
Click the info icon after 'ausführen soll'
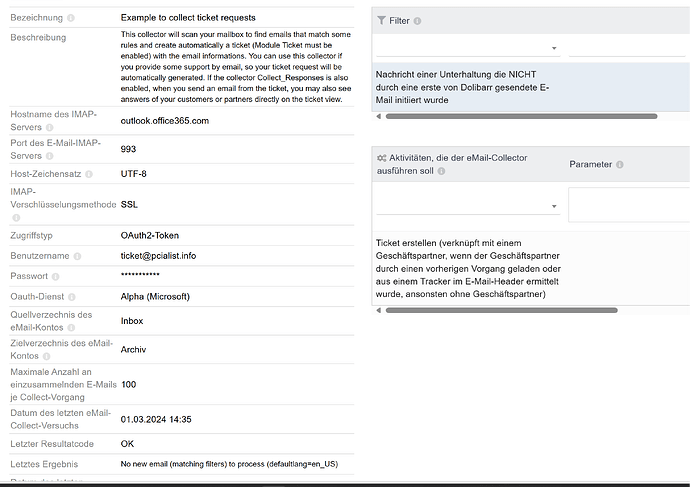[x=441, y=171]
